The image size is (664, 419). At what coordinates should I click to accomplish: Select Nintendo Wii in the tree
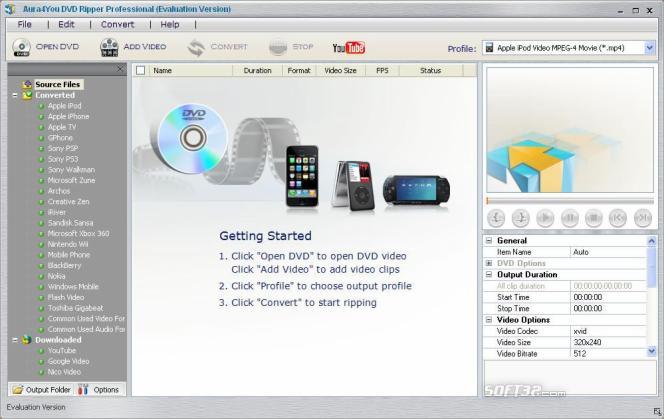(68, 244)
